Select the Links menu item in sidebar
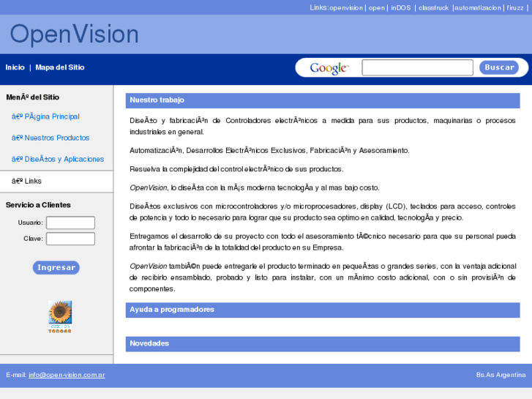532x399 pixels. click(56, 182)
